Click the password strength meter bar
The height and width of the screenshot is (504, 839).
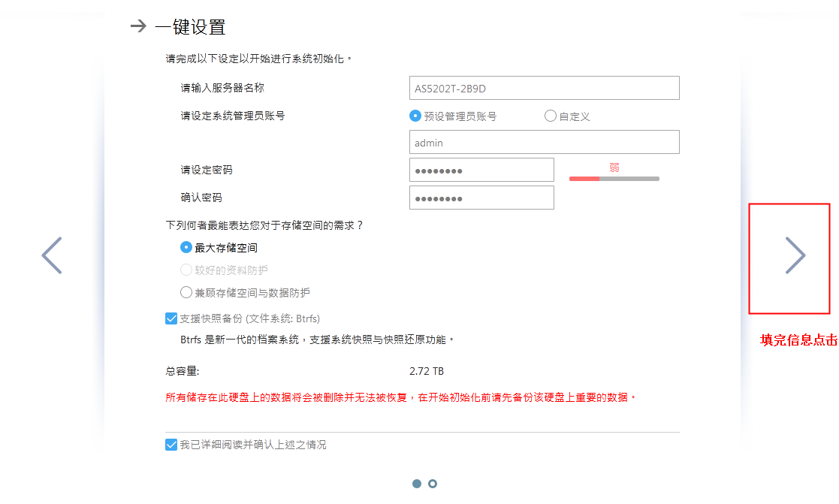point(614,179)
